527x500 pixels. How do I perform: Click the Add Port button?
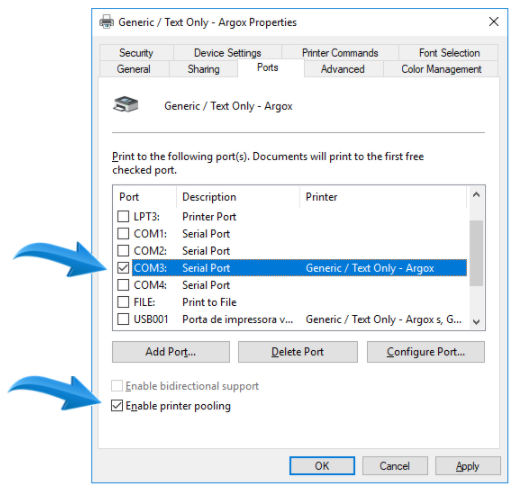171,352
